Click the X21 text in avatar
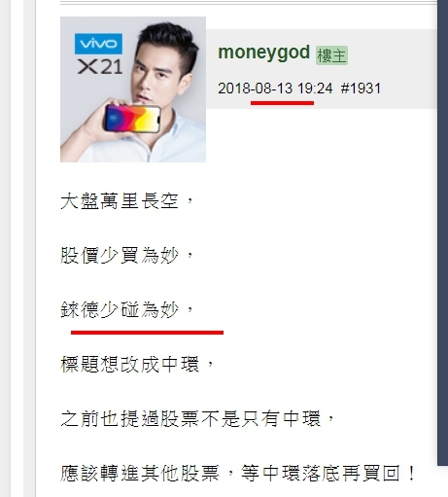The image size is (448, 497). tap(100, 67)
